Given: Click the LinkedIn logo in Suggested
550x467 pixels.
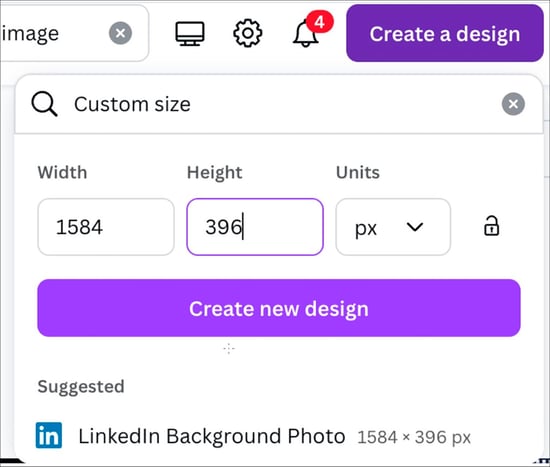Looking at the screenshot, I should (x=49, y=435).
